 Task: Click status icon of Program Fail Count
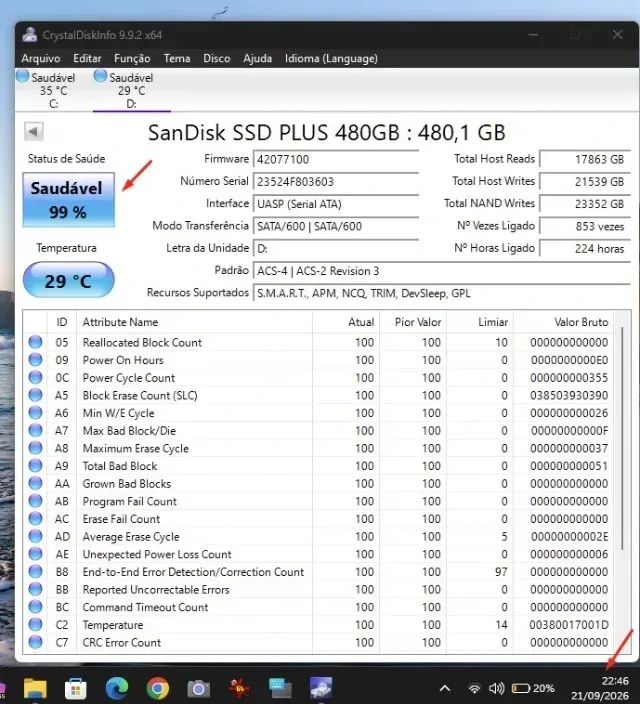[35, 501]
